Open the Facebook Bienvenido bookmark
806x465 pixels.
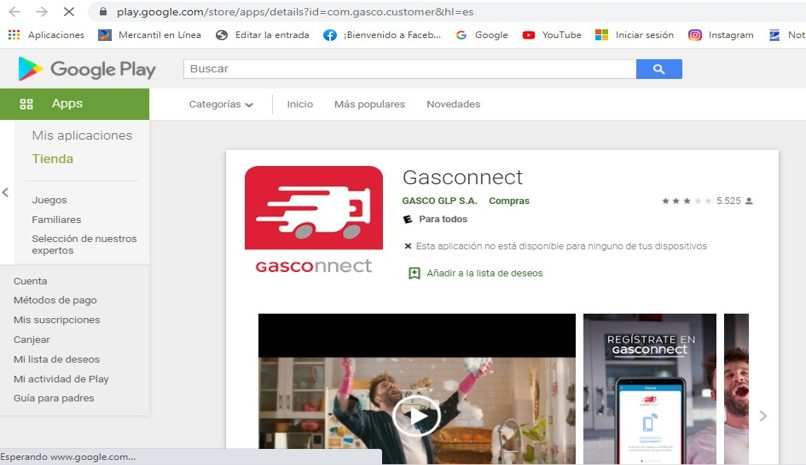(x=382, y=35)
